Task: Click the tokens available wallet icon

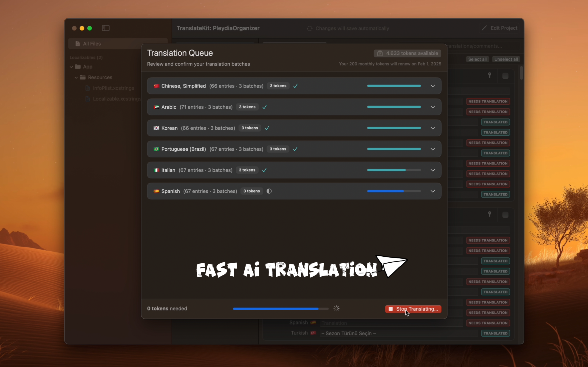Action: [380, 53]
